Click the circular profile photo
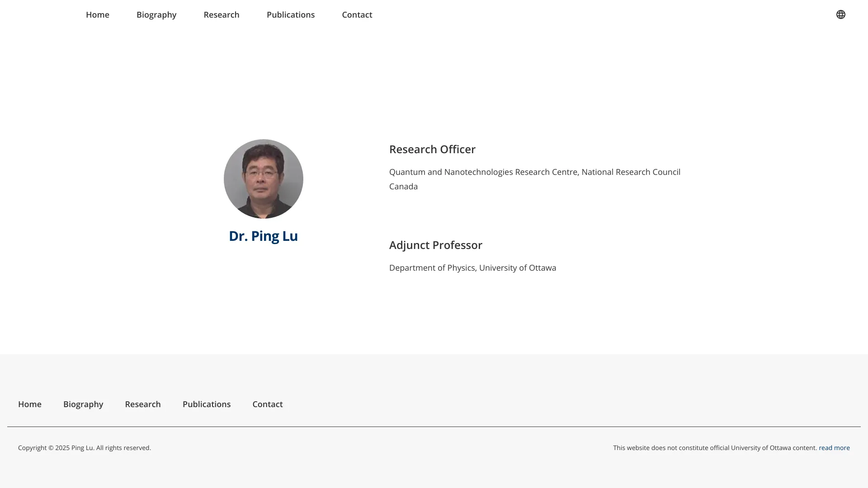Viewport: 868px width, 488px height. (x=264, y=179)
